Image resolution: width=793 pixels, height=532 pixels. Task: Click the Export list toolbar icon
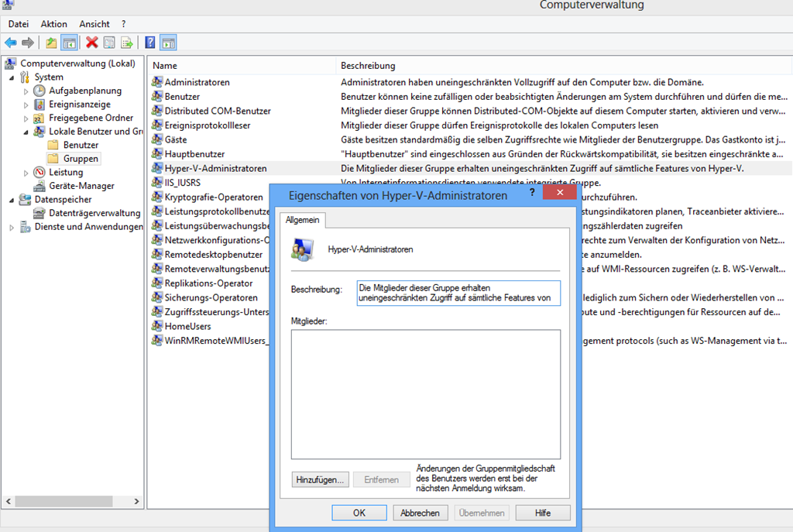click(x=126, y=43)
